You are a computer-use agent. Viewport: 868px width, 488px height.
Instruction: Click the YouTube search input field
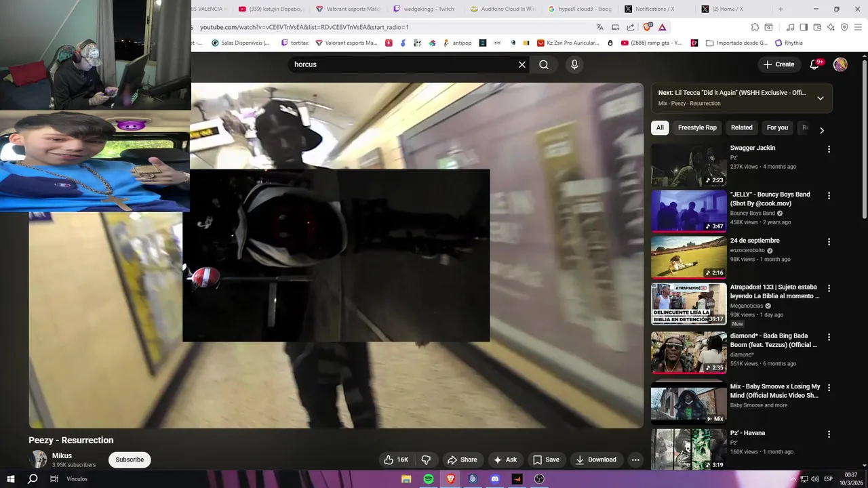(x=403, y=64)
